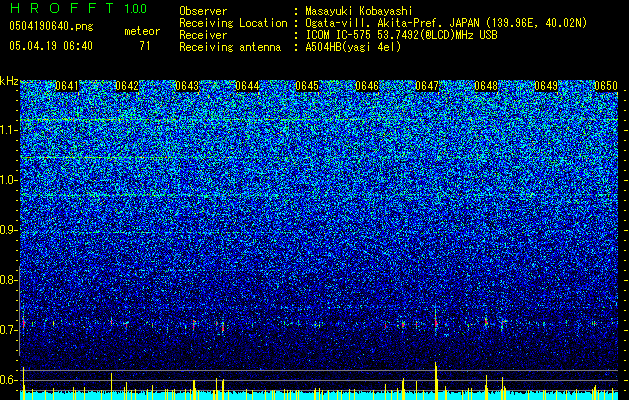Select the Ogata-vill. Akita-Pref. JAPAN location text
Viewport: 629px width, 400px height.
[x=446, y=24]
